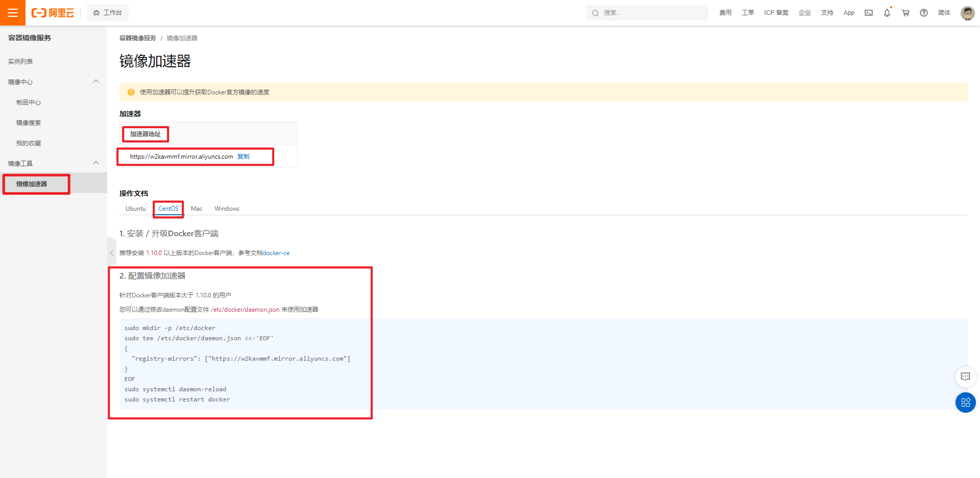The image size is (980, 478).
Task: Click /etc/docker/daemon.json path text
Action: 246,310
